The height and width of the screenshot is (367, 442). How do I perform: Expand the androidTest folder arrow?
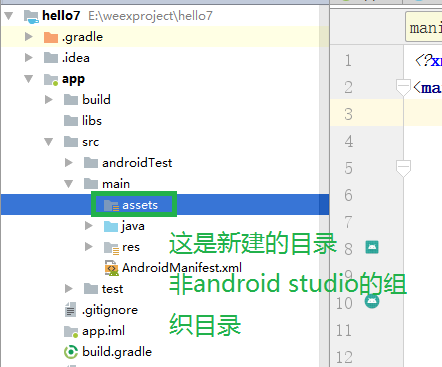pyautogui.click(x=69, y=163)
